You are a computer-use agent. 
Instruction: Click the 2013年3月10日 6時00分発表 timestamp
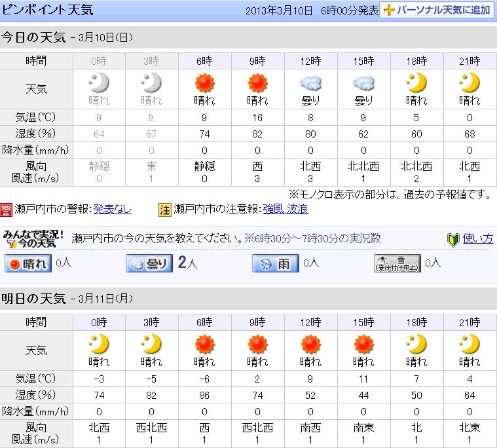pos(312,10)
